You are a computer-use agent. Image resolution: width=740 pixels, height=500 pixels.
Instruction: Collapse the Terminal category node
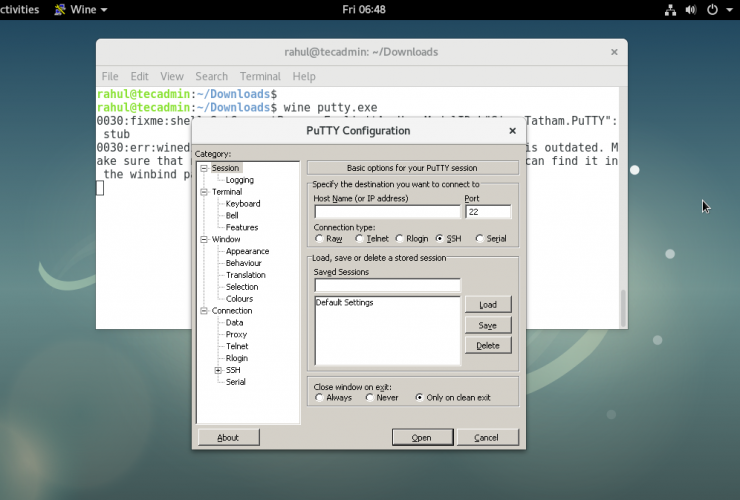[x=204, y=192]
